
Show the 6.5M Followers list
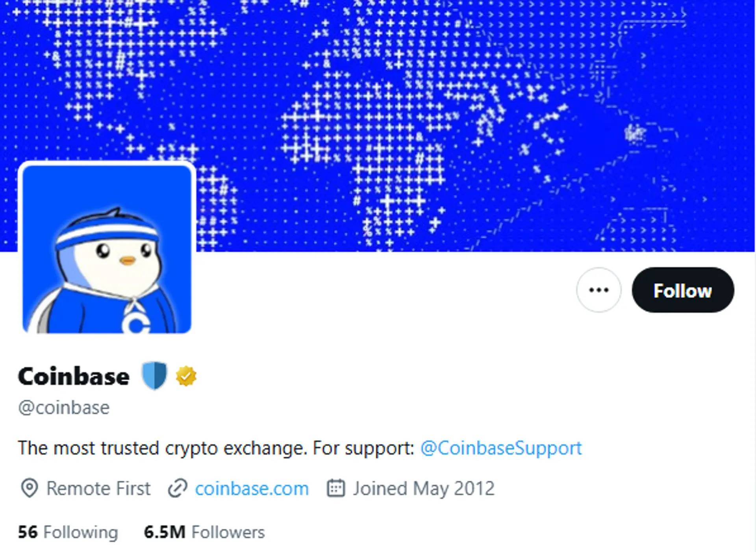click(204, 532)
